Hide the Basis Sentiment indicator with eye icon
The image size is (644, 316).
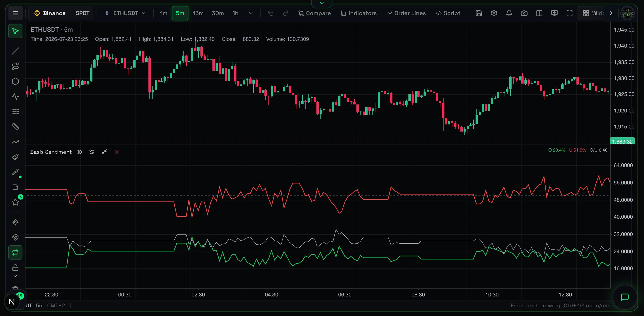click(79, 152)
